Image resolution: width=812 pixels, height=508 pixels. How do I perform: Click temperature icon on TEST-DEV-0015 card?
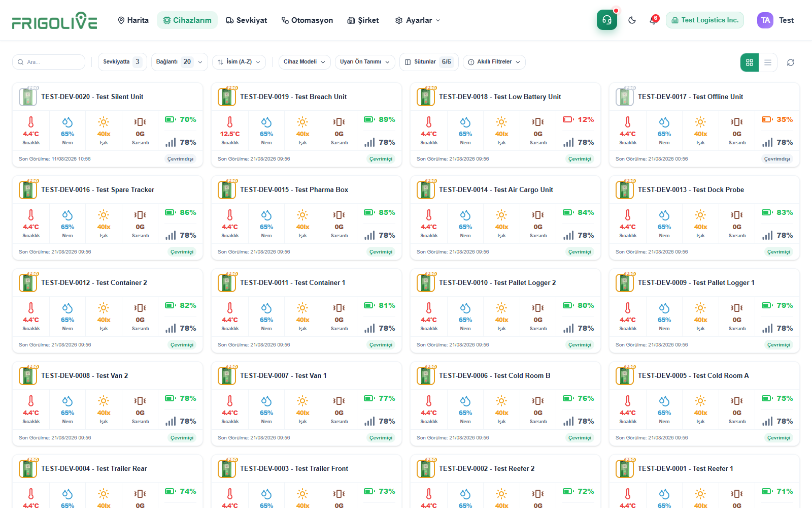(x=230, y=215)
